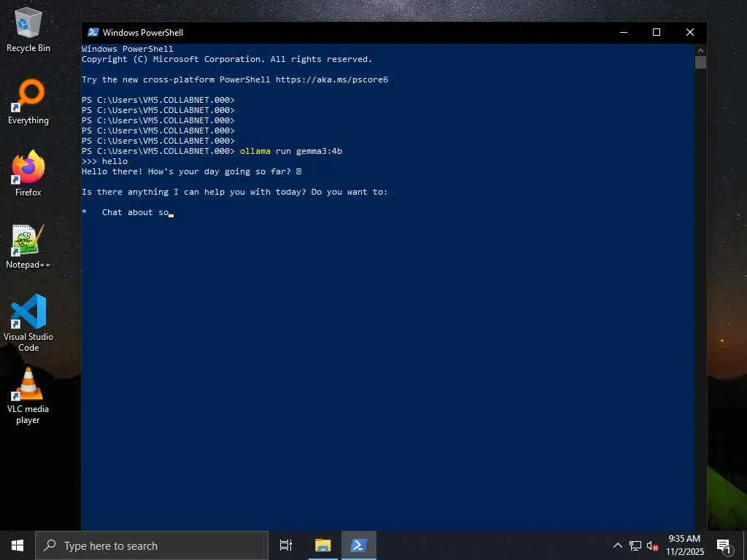Viewport: 747px width, 560px height.
Task: Open File Explorer from the taskbar
Action: (x=323, y=545)
